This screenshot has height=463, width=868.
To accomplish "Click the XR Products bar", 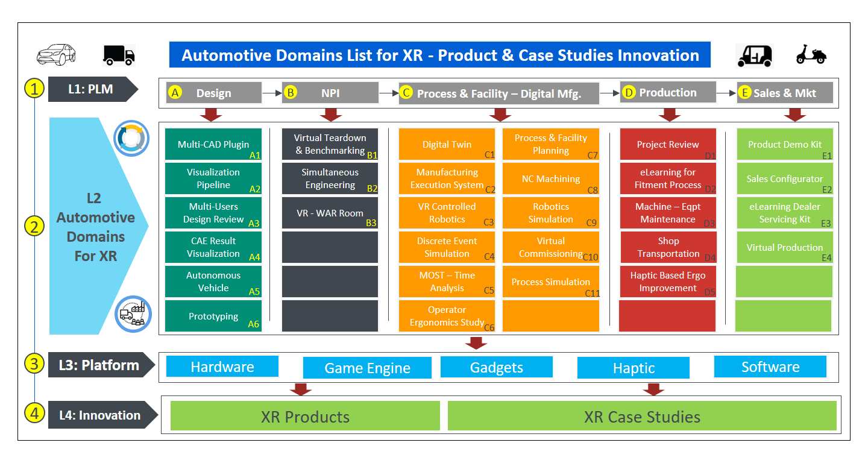I will tap(306, 416).
